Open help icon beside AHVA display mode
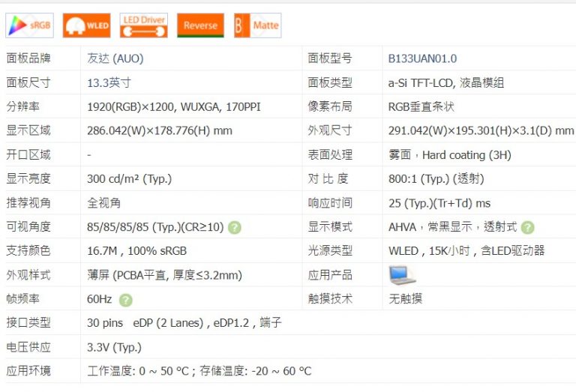Viewport: 576px width, 392px height. [x=528, y=228]
